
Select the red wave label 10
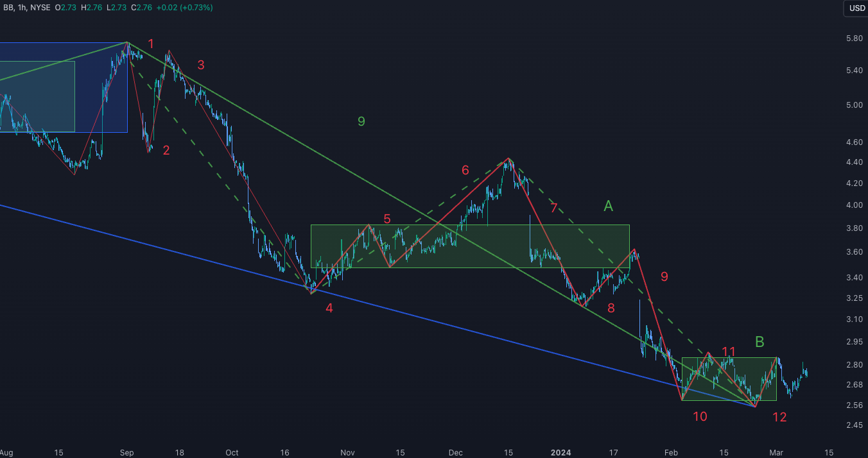click(699, 416)
